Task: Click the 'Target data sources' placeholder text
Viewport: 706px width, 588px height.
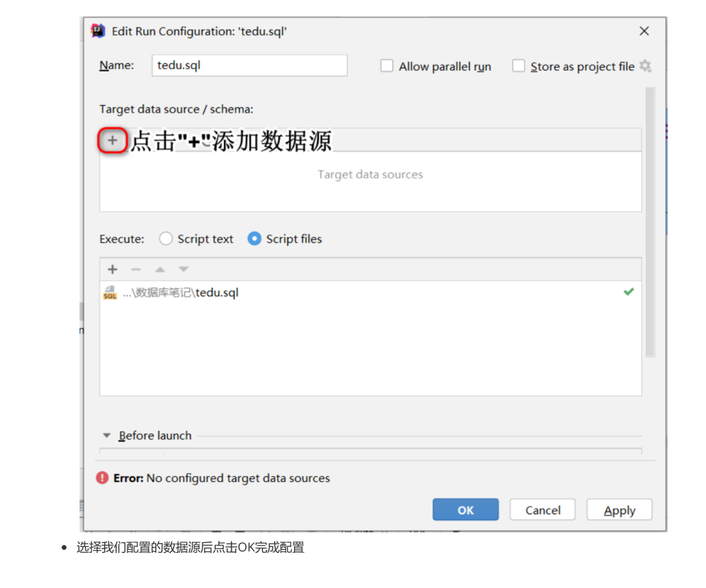Action: tap(370, 174)
